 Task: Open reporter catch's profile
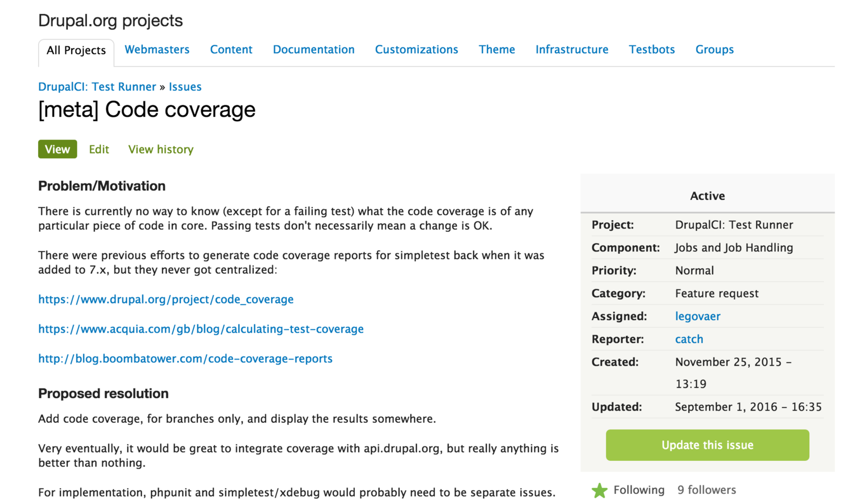pyautogui.click(x=689, y=339)
